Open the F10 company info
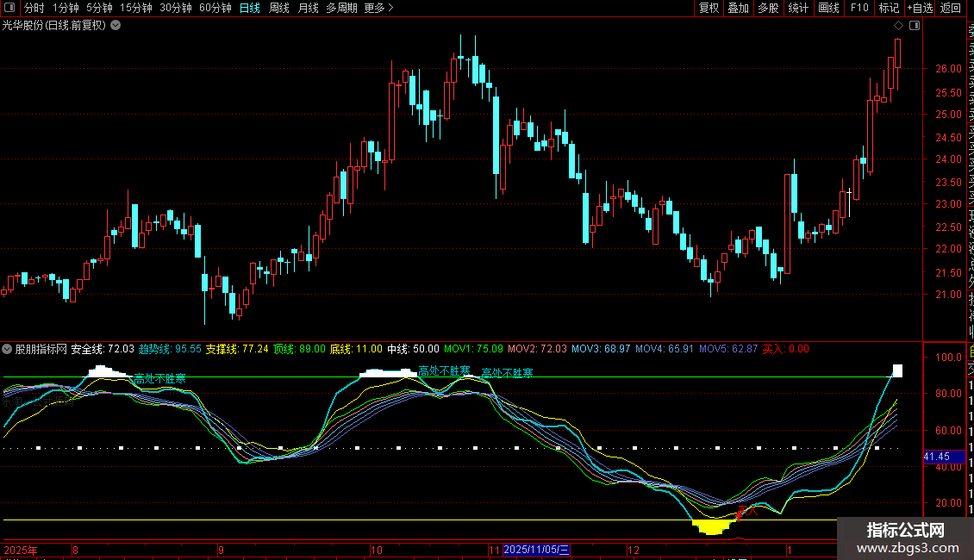Image resolution: width=974 pixels, height=560 pixels. [x=858, y=9]
